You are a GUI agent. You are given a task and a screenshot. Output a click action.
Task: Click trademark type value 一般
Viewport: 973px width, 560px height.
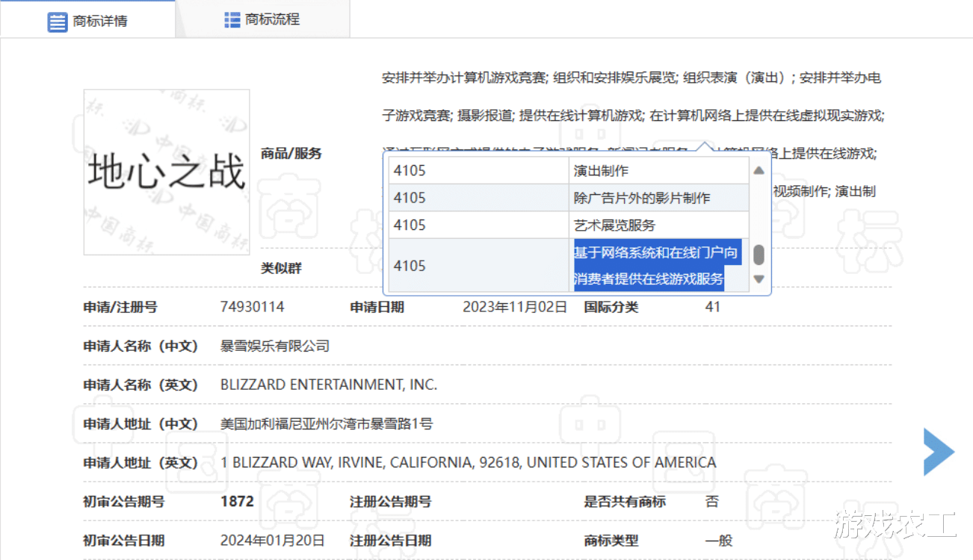click(719, 541)
